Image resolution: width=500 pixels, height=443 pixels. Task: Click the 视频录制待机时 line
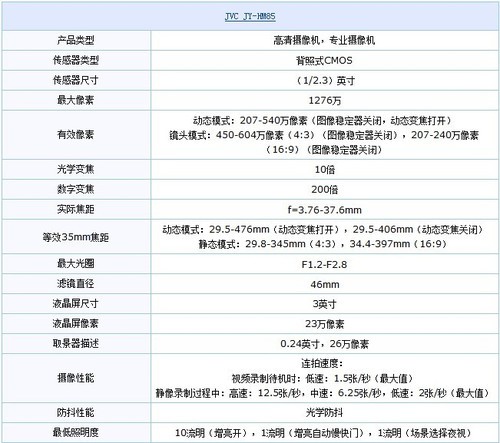coord(324,378)
